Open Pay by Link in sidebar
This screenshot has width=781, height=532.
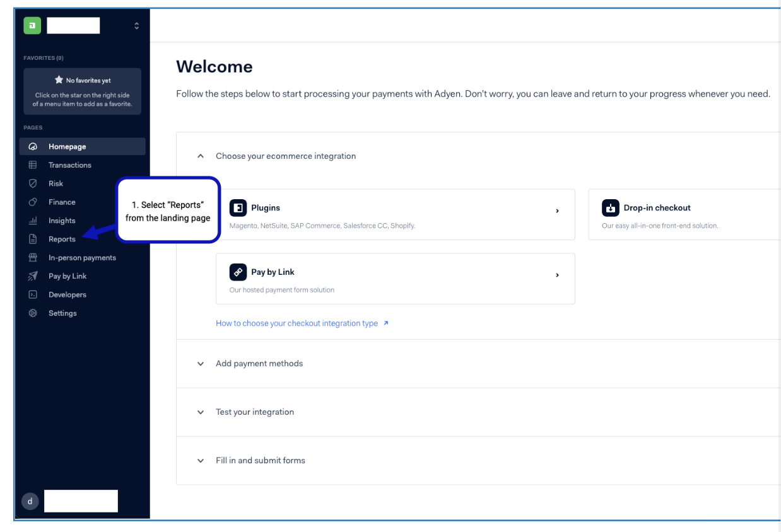(83, 276)
